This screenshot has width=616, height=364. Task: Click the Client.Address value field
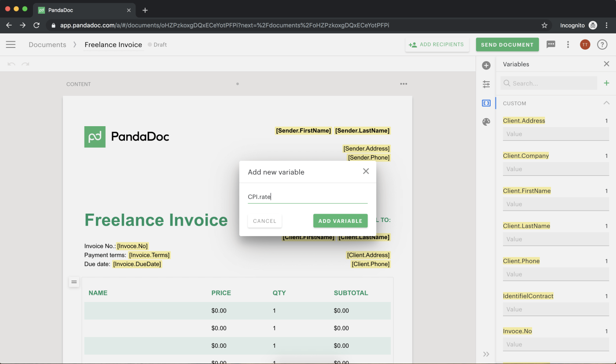[x=556, y=134]
